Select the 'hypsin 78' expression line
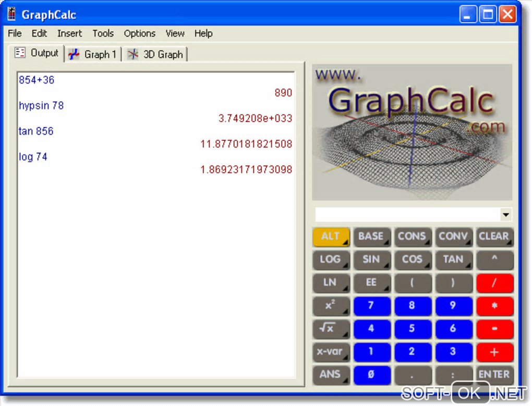The width and height of the screenshot is (532, 406). point(41,105)
